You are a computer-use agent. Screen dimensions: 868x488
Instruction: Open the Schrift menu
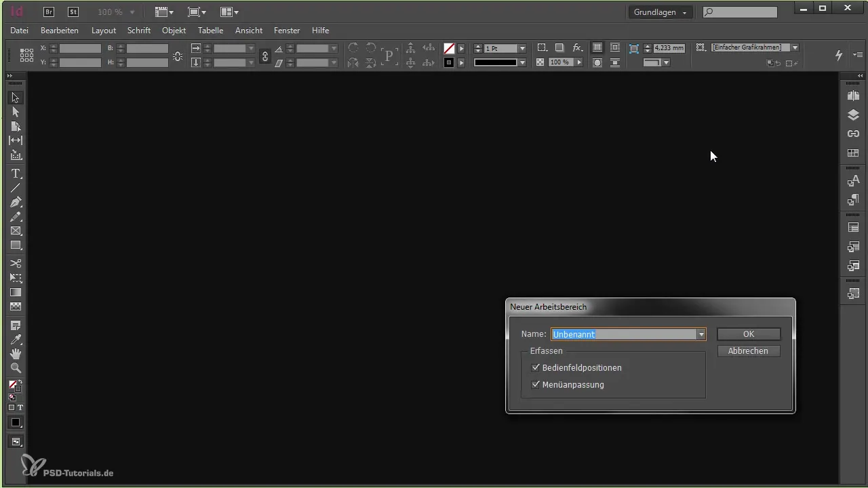click(x=139, y=30)
